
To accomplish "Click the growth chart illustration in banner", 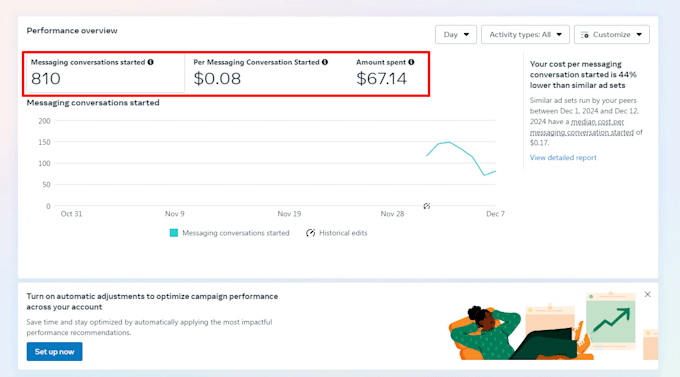I will tap(611, 322).
